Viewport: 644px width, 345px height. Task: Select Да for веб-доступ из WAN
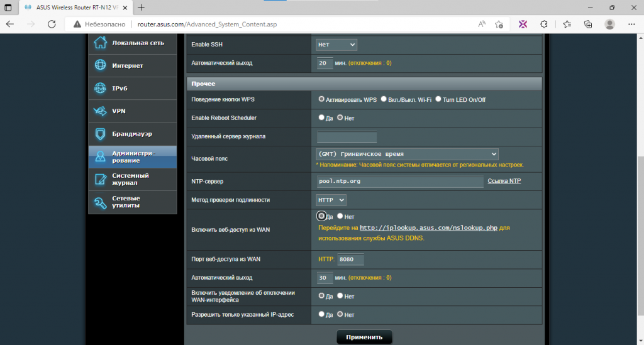point(321,216)
